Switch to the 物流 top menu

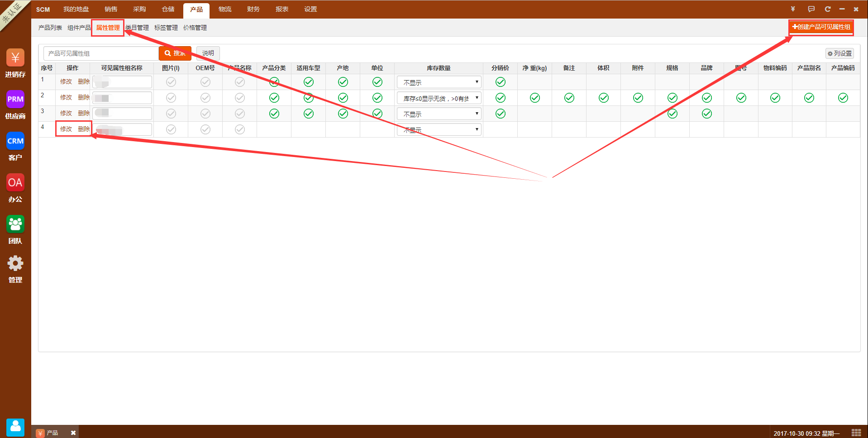click(x=225, y=9)
